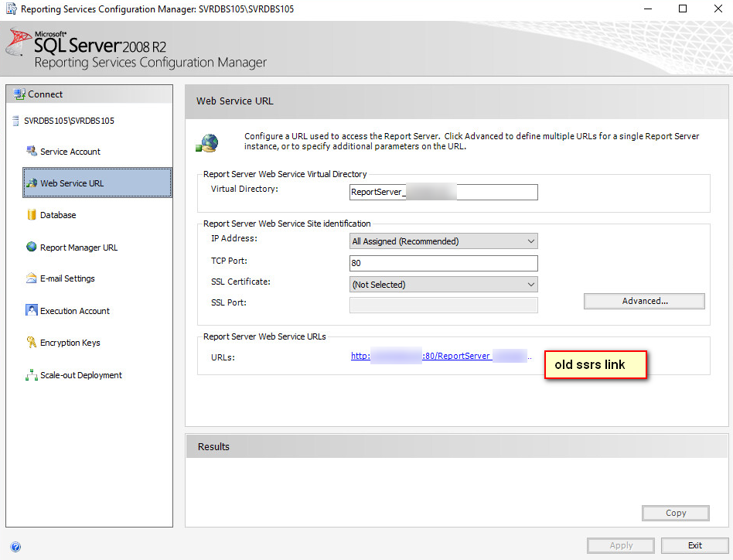Viewport: 733px width, 560px height.
Task: Open Report Manager URL settings
Action: point(79,248)
